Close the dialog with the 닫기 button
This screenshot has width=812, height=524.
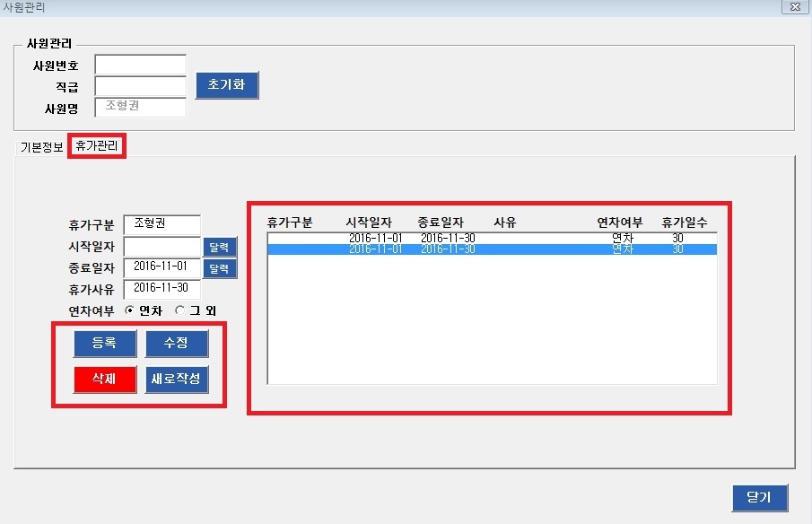tap(759, 498)
